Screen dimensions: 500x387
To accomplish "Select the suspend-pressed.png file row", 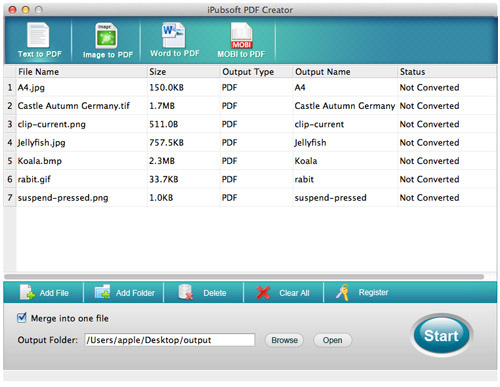I will pyautogui.click(x=250, y=197).
